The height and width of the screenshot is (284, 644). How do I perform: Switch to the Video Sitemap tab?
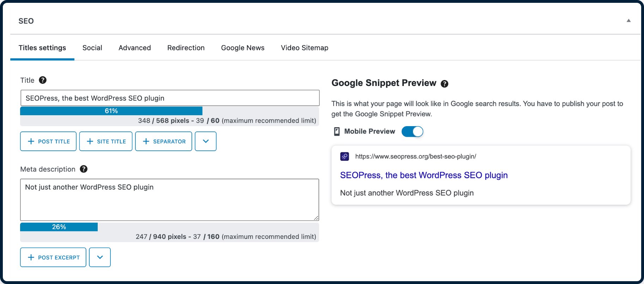[305, 48]
